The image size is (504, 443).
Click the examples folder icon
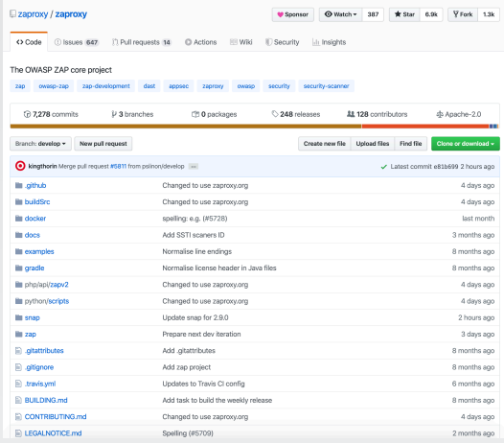click(18, 251)
